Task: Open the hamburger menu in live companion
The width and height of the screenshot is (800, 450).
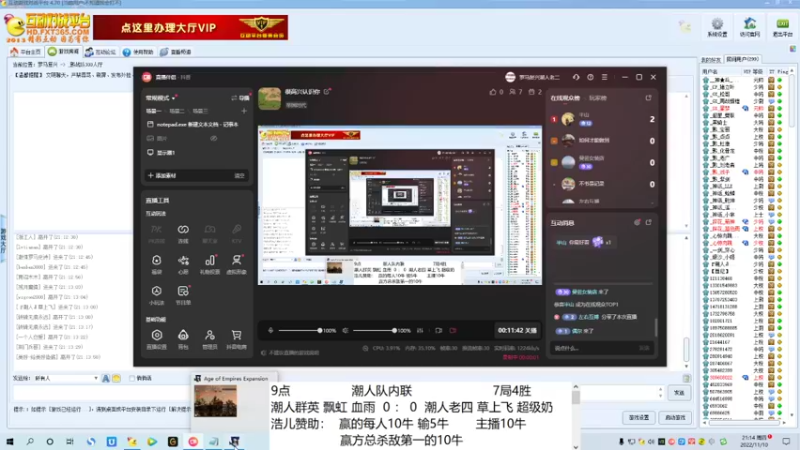Action: coord(605,77)
